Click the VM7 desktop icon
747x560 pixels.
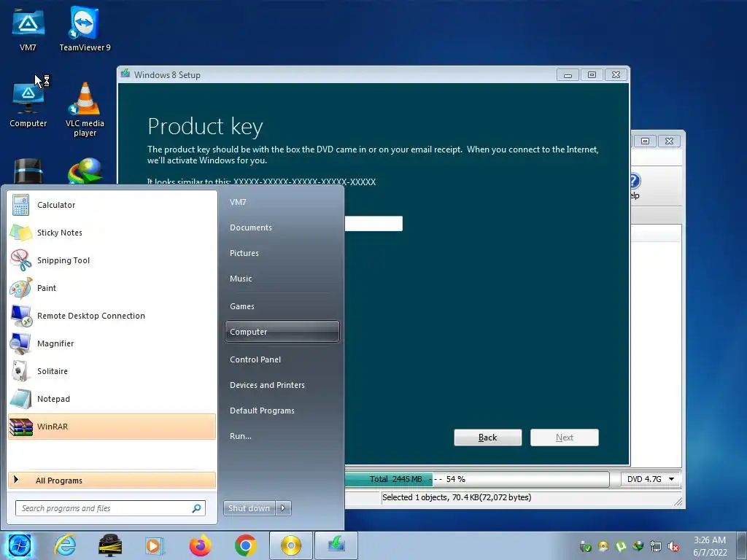click(28, 29)
